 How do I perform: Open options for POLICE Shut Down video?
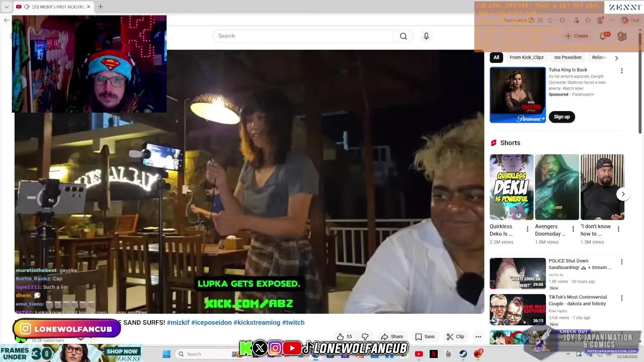point(621,262)
